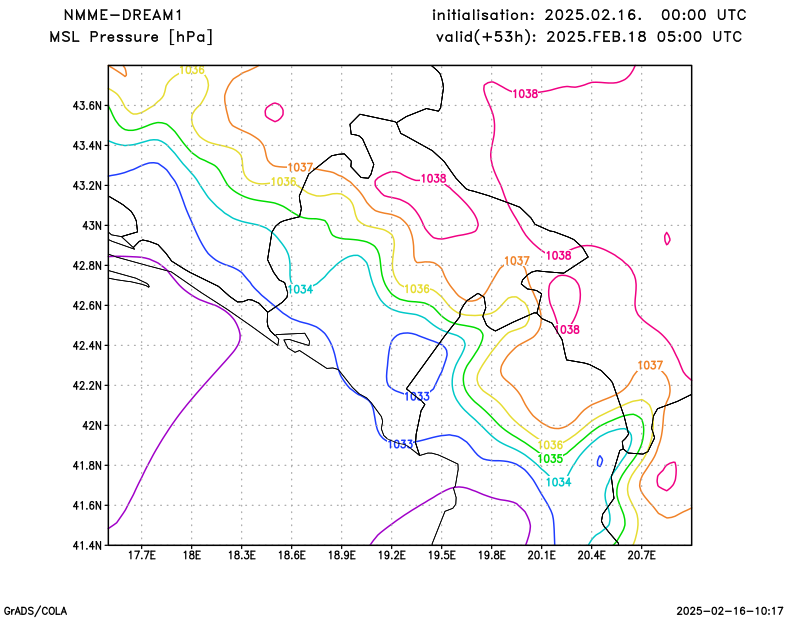
Task: Select the valid(+53h) 2025.FEB.18 05:00 UTC line
Action: pyautogui.click(x=589, y=37)
